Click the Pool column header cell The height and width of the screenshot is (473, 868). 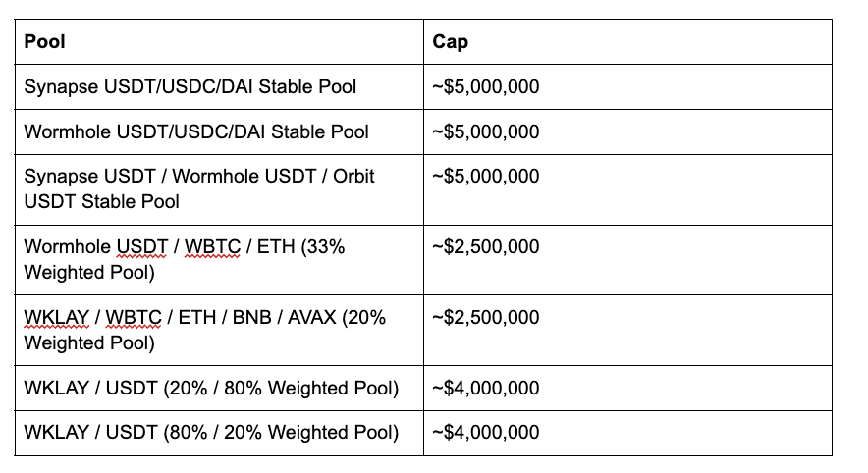coord(219,42)
